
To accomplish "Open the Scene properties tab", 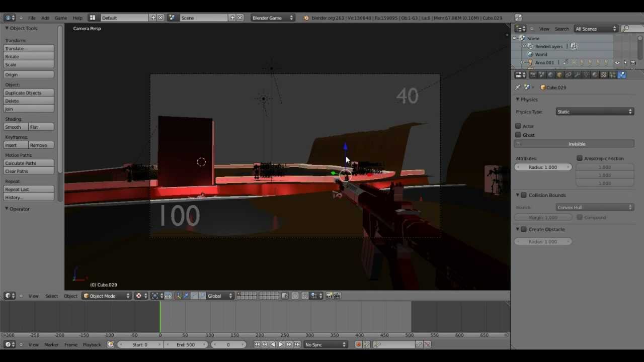I will point(541,75).
